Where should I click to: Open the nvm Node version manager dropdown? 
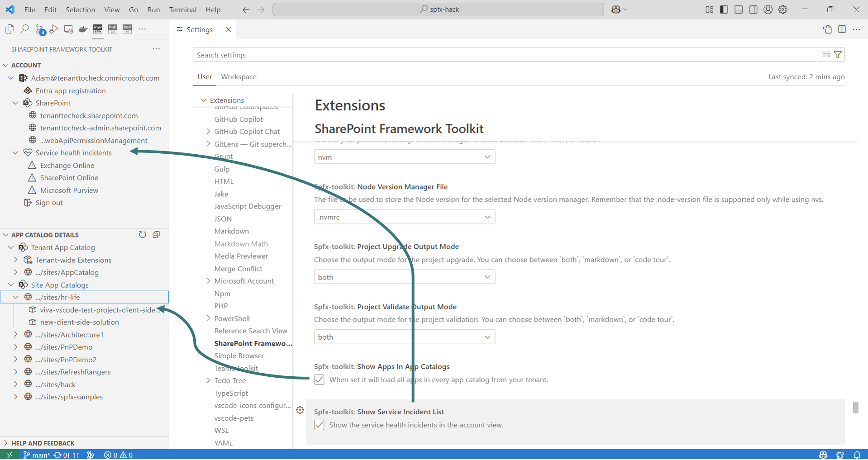pos(405,157)
